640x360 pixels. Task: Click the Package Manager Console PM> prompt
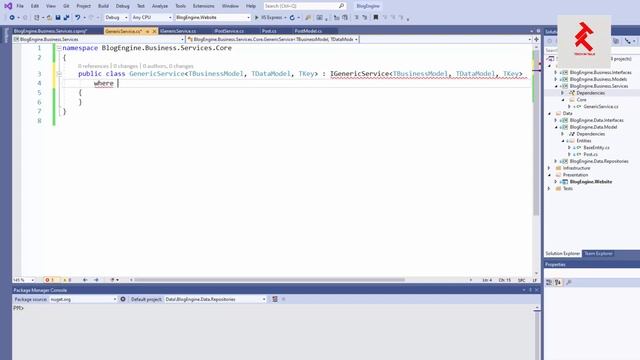pyautogui.click(x=18, y=308)
